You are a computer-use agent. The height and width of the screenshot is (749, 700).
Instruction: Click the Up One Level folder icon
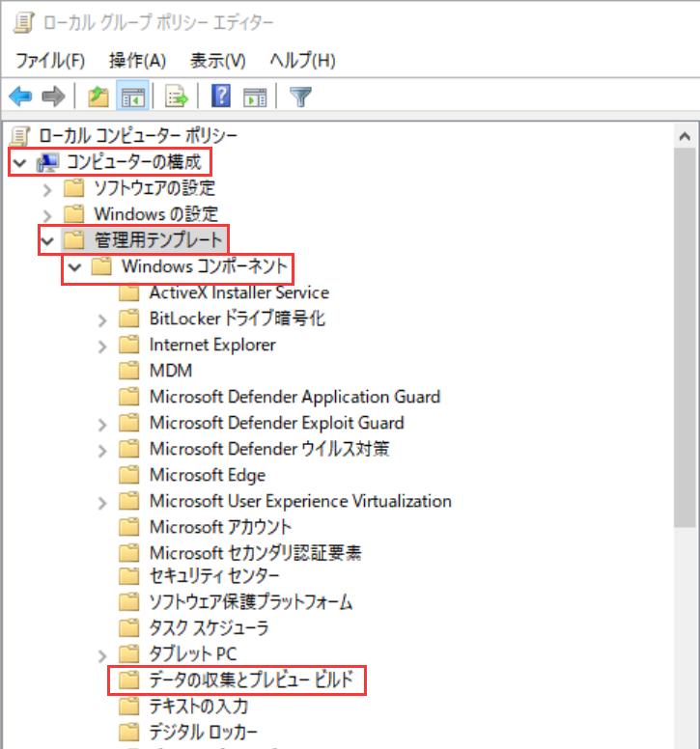pos(98,96)
